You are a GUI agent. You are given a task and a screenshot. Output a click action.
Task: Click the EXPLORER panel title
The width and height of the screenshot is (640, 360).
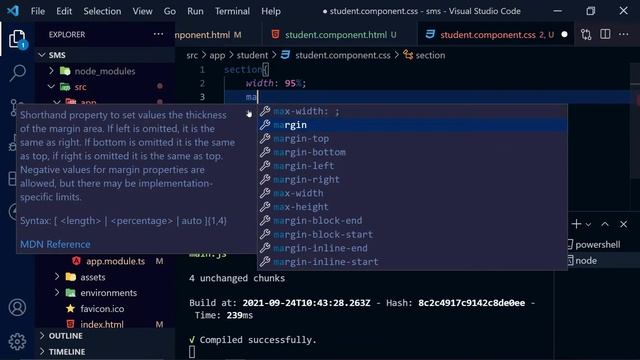[x=67, y=34]
